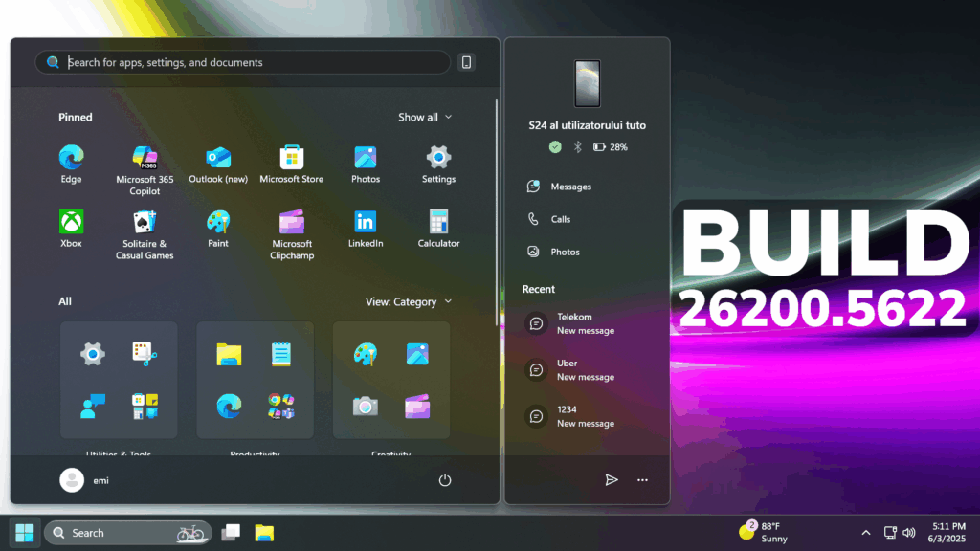Click the taskbar Search box
The height and width of the screenshot is (551, 980).
[x=128, y=533]
